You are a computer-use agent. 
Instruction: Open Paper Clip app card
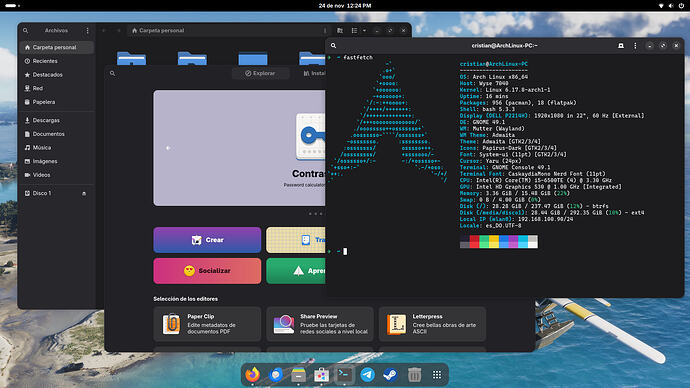pos(207,324)
